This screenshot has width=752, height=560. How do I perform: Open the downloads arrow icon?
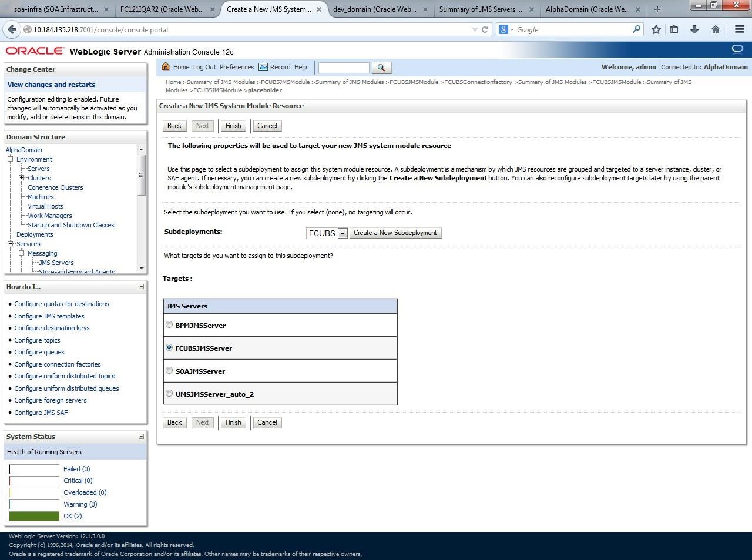[x=694, y=29]
